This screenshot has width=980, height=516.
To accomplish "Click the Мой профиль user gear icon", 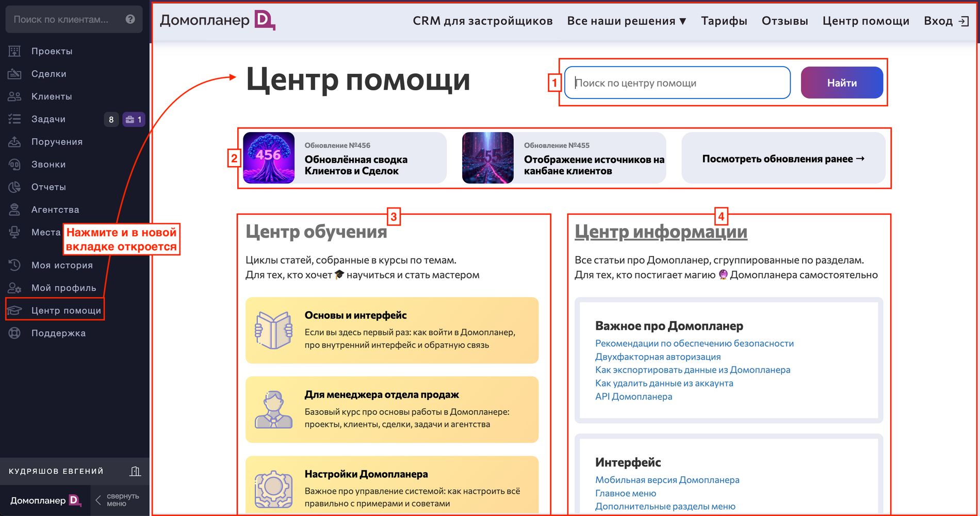I will [14, 288].
